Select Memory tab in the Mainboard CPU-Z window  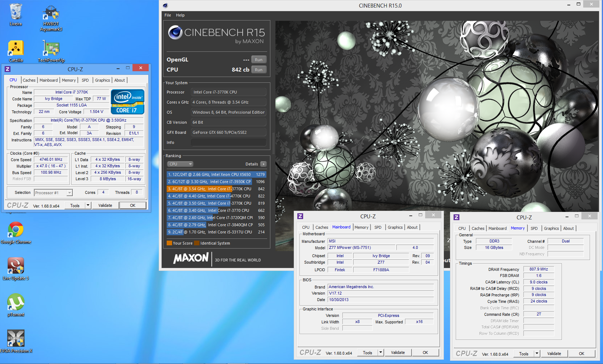tap(361, 227)
